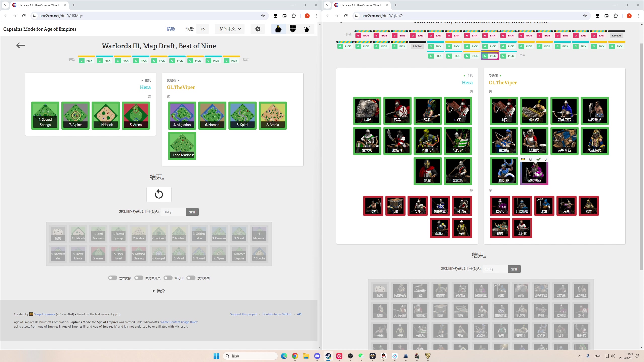Click 复制 button next to dKMqc code
Screen dimensions: 644x362
pos(192,212)
